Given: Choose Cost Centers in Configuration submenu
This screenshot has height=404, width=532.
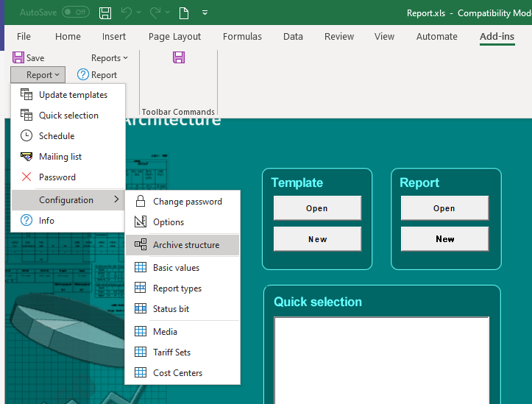Looking at the screenshot, I should (x=177, y=373).
